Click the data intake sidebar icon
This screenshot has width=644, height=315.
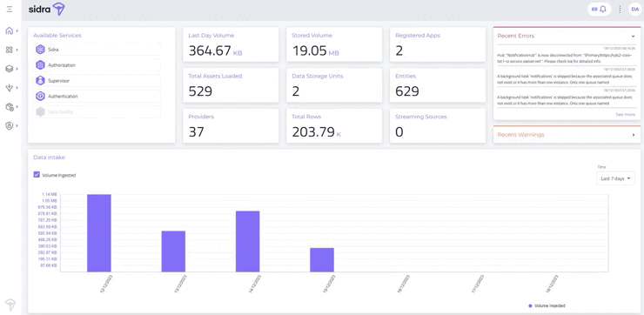[9, 88]
